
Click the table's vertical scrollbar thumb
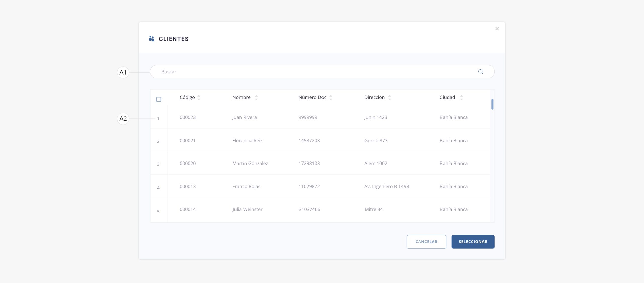[492, 104]
